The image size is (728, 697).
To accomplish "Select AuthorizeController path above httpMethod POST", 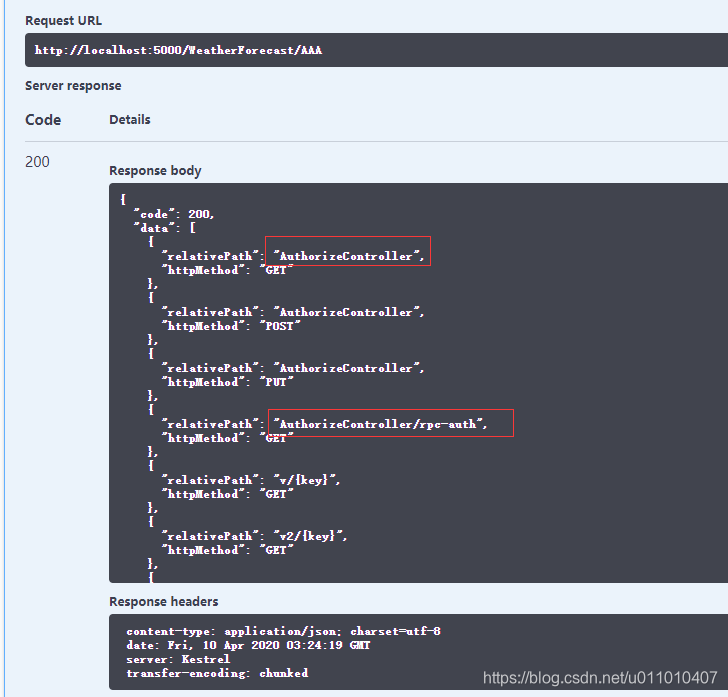I will 348,312.
